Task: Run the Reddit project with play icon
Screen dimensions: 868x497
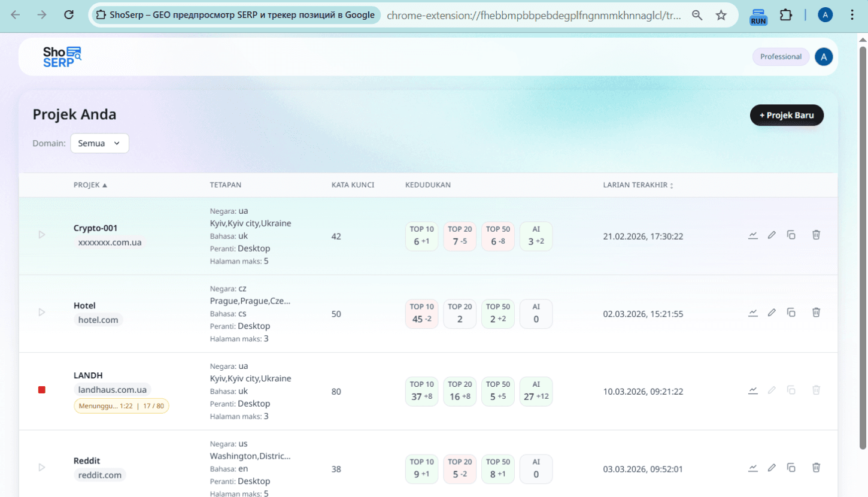Action: [42, 467]
